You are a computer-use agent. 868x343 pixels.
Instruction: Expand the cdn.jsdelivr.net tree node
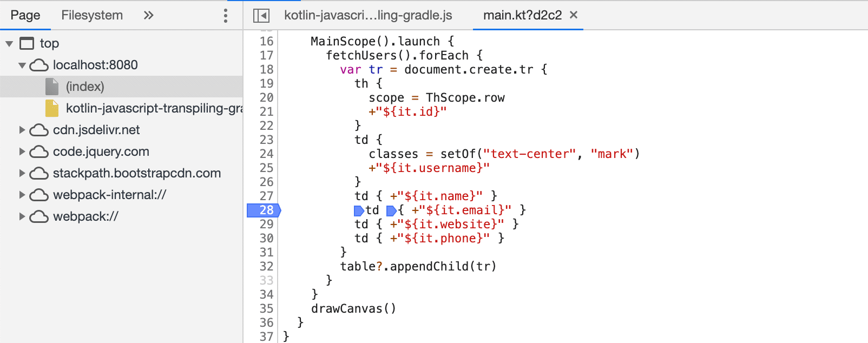coord(22,130)
